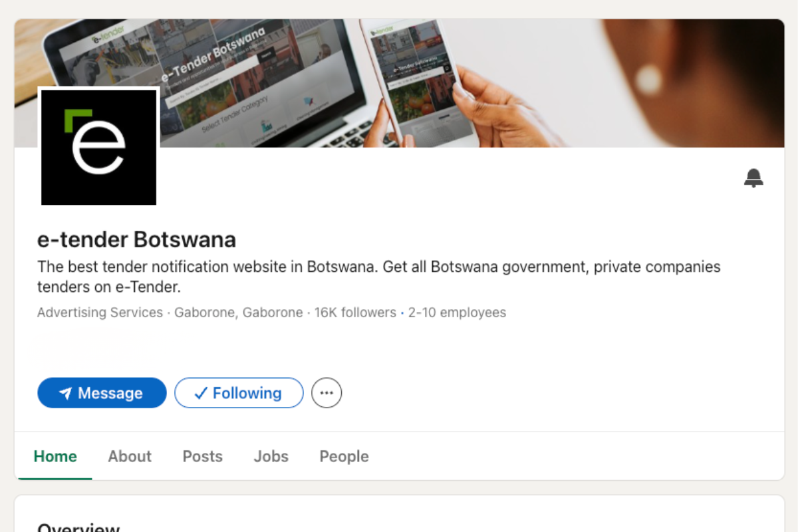Click the e-tender Botswana page title
The width and height of the screenshot is (798, 532).
click(136, 239)
